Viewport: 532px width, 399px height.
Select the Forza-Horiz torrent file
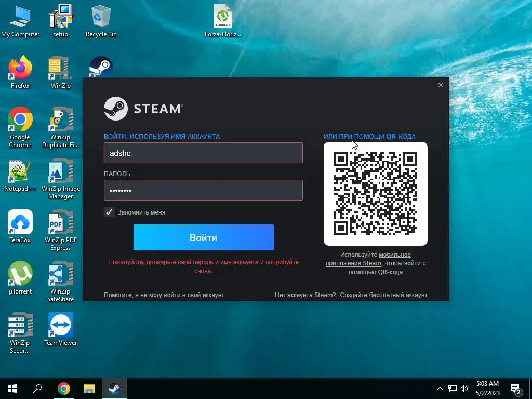click(222, 20)
